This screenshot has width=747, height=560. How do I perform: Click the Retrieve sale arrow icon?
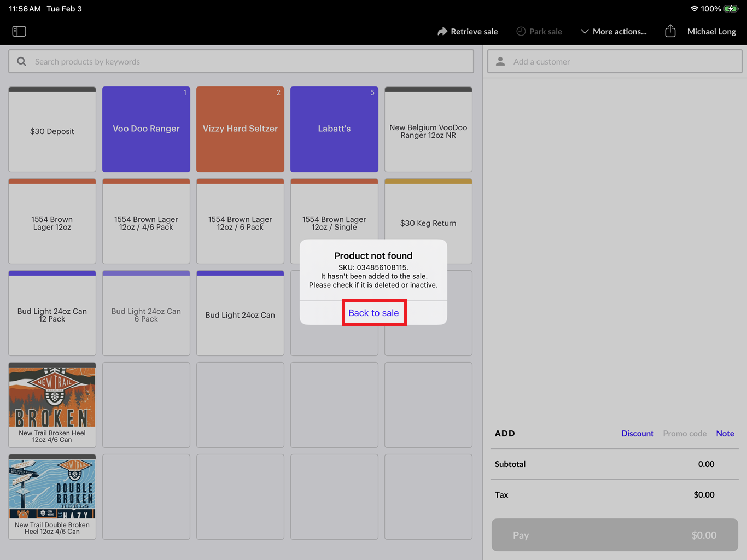(442, 31)
